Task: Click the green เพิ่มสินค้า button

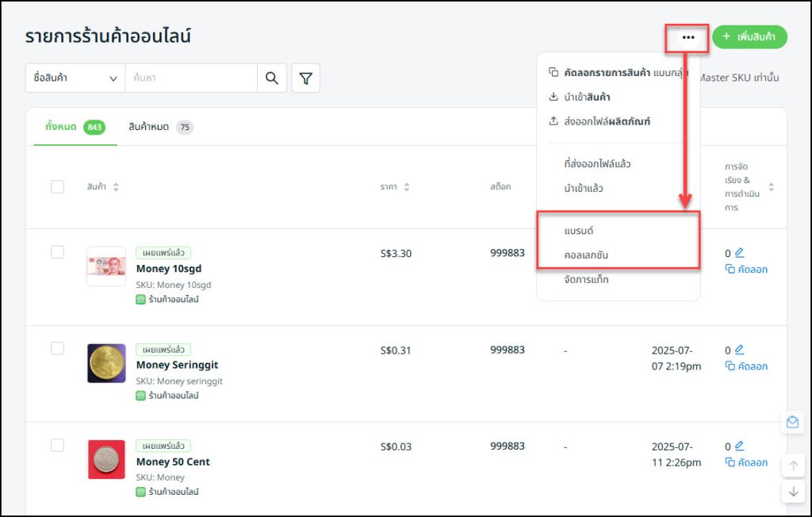Action: (x=749, y=36)
